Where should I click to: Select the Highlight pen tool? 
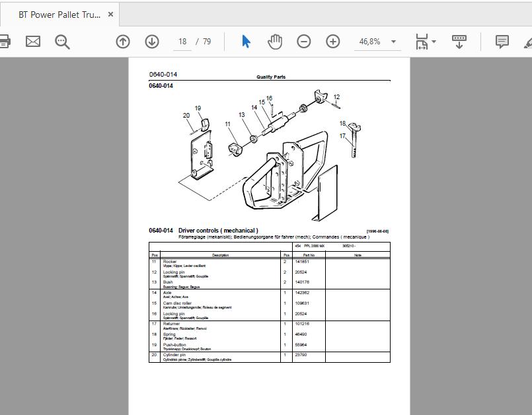point(528,43)
